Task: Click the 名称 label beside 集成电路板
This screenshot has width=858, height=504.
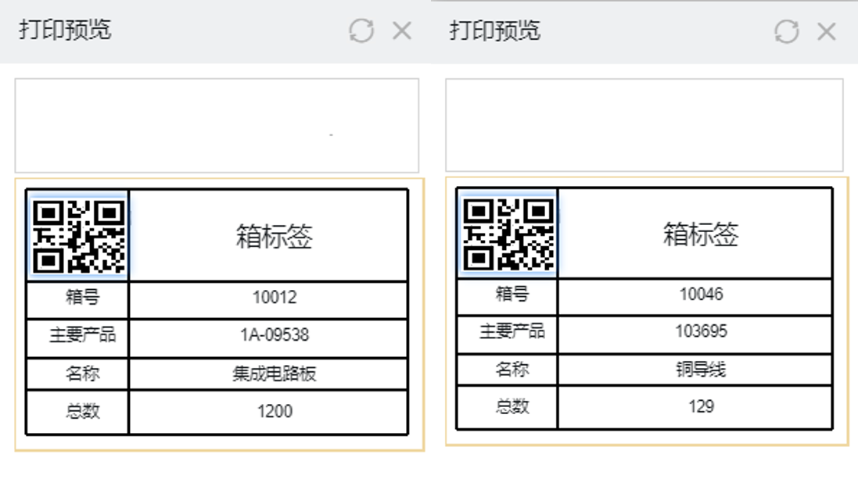Action: point(83,374)
